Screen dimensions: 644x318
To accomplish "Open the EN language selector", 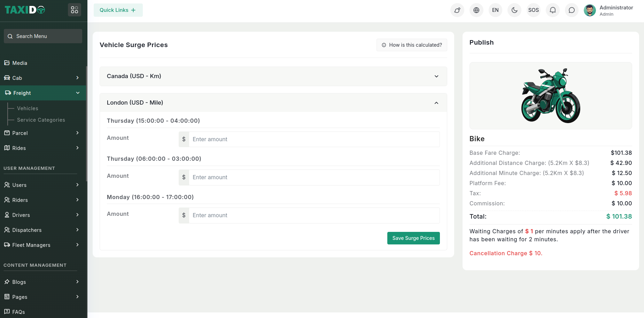I will click(x=495, y=10).
